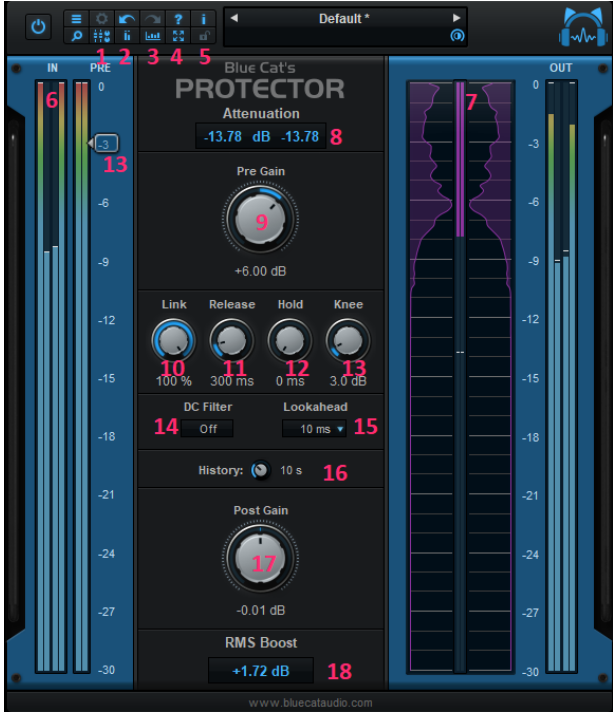Toggle the plugin power bypass button

(x=38, y=26)
